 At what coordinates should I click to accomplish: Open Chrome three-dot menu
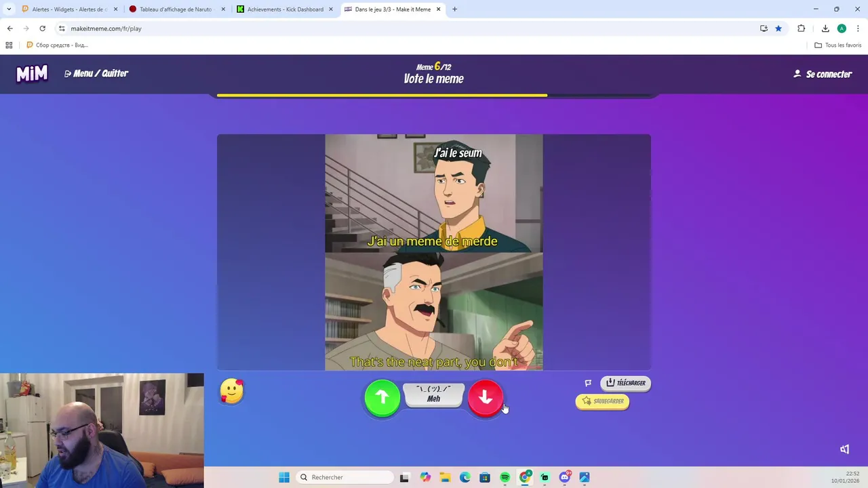pyautogui.click(x=858, y=28)
